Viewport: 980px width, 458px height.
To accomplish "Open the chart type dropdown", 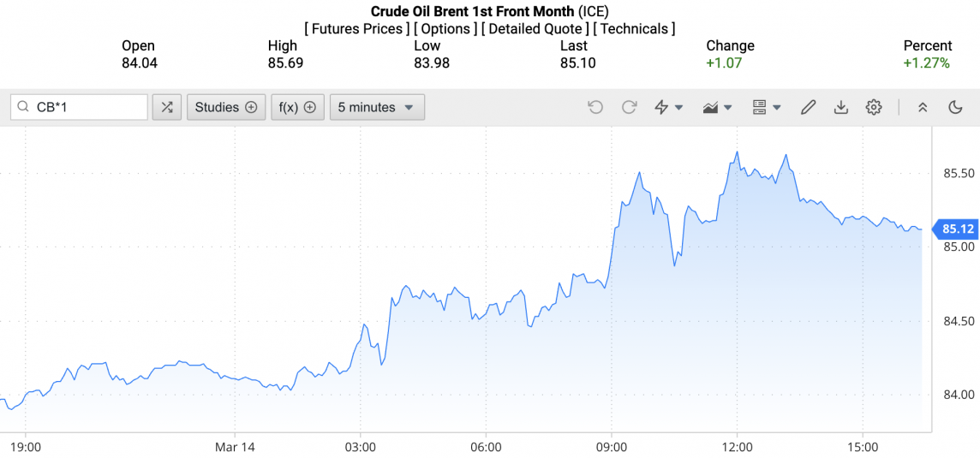I will click(x=717, y=107).
